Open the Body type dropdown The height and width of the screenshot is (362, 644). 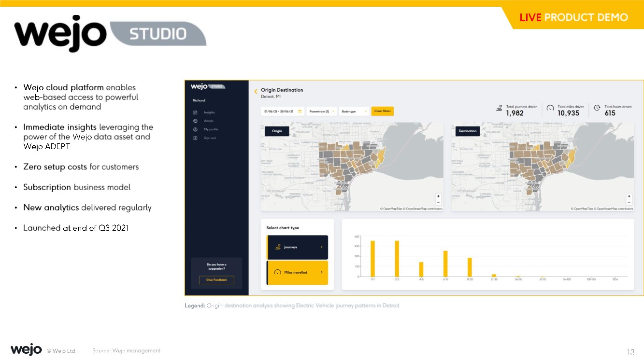pyautogui.click(x=354, y=111)
